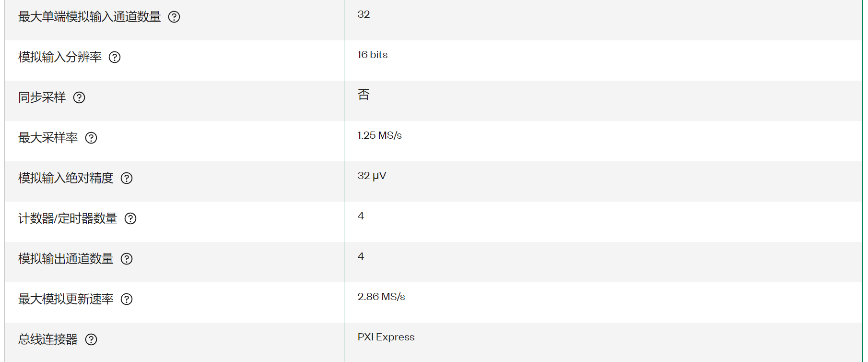Select the 最大采样率 label text

(x=48, y=138)
